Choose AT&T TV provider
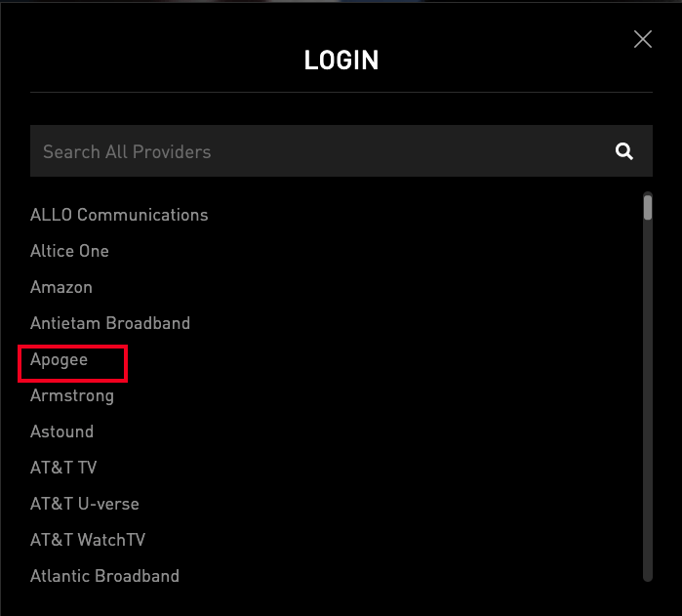Viewport: 682px width, 616px height. tap(63, 468)
